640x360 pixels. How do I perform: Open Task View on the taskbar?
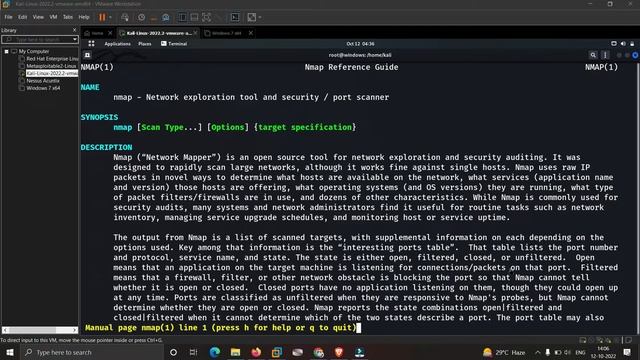point(194,352)
